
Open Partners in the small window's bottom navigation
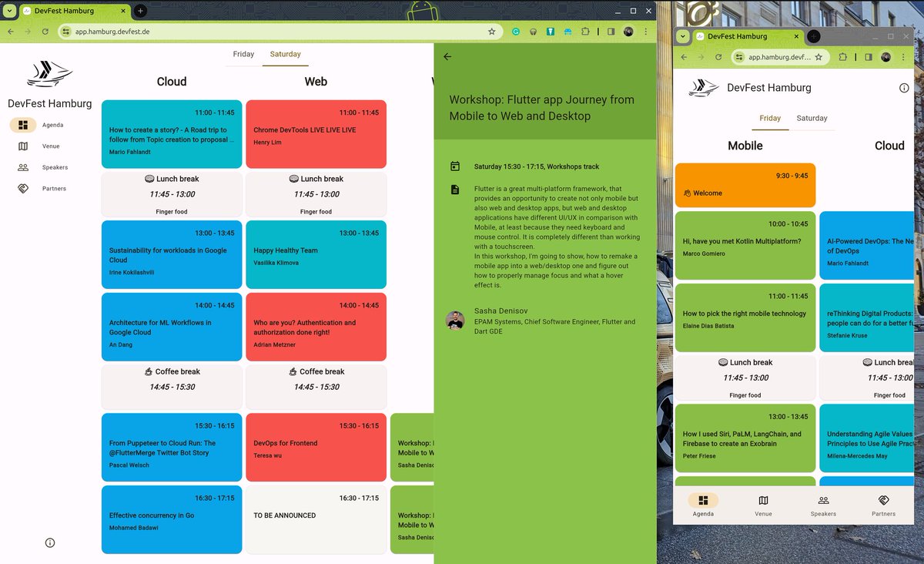(x=883, y=505)
